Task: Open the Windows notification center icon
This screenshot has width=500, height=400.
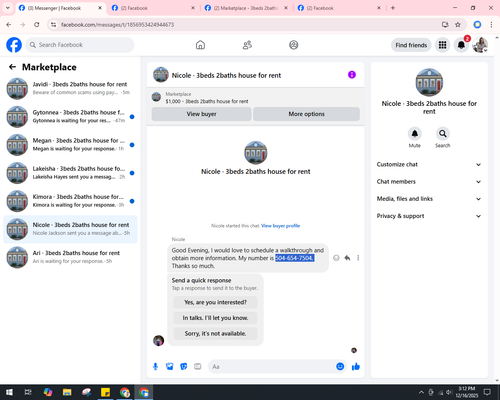Action: pos(487,392)
